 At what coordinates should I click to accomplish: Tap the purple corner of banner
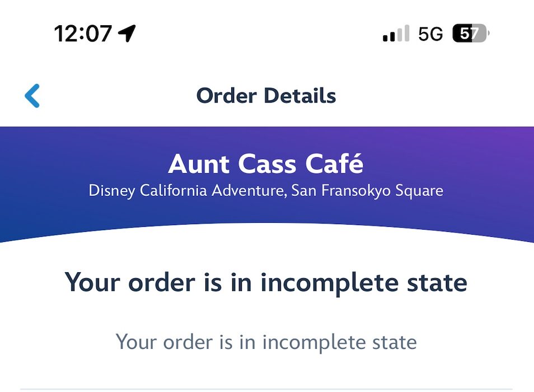coord(515,140)
